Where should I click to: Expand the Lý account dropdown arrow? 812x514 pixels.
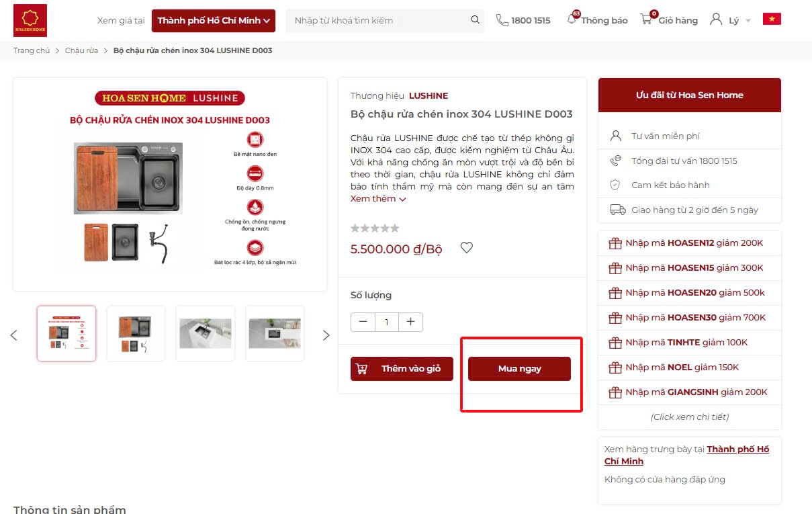point(748,21)
